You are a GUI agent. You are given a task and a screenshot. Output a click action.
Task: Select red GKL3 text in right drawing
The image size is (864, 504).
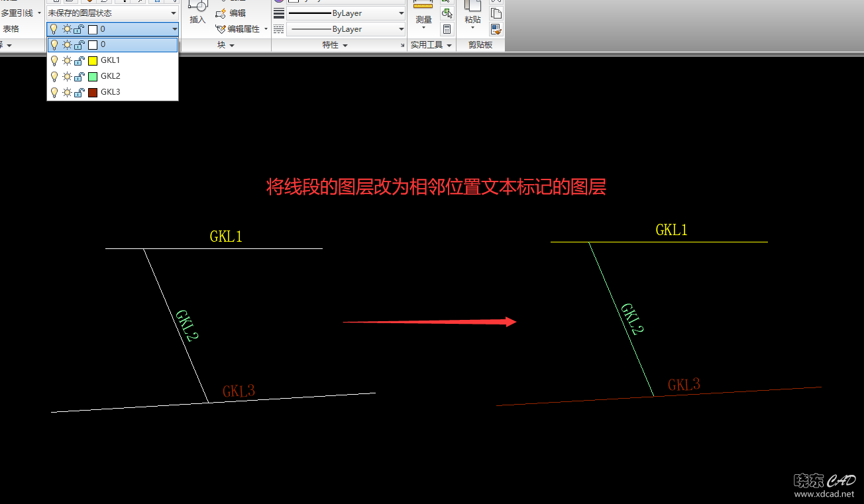coord(684,385)
